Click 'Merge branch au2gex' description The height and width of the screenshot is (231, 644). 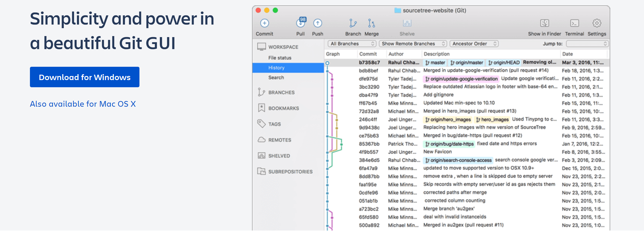[x=449, y=209]
